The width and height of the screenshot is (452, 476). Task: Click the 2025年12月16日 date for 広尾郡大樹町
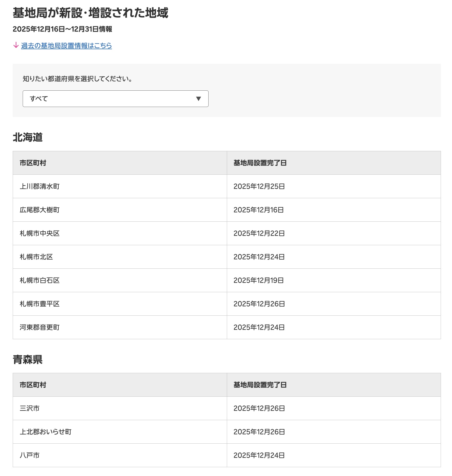[334, 210]
